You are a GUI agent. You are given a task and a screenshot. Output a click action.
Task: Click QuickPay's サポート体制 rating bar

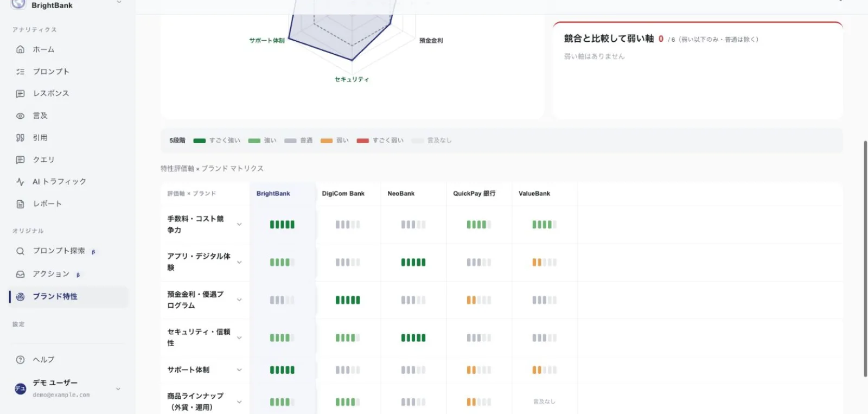click(x=479, y=370)
